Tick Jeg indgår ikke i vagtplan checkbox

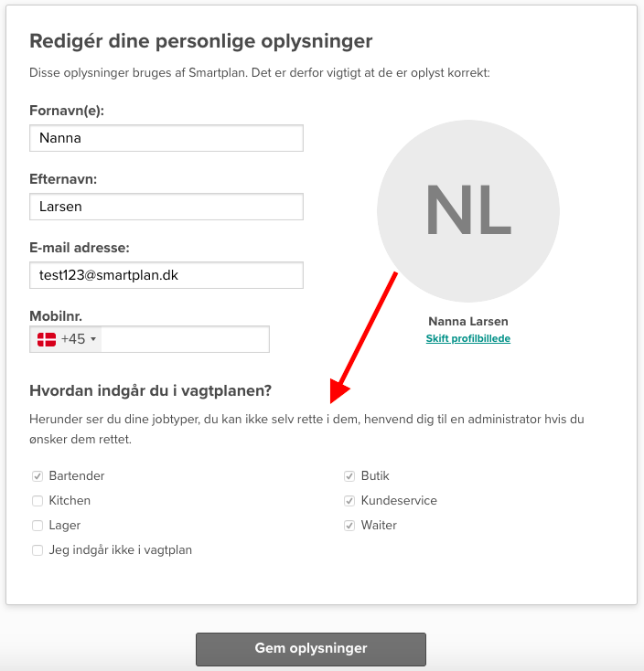38,550
